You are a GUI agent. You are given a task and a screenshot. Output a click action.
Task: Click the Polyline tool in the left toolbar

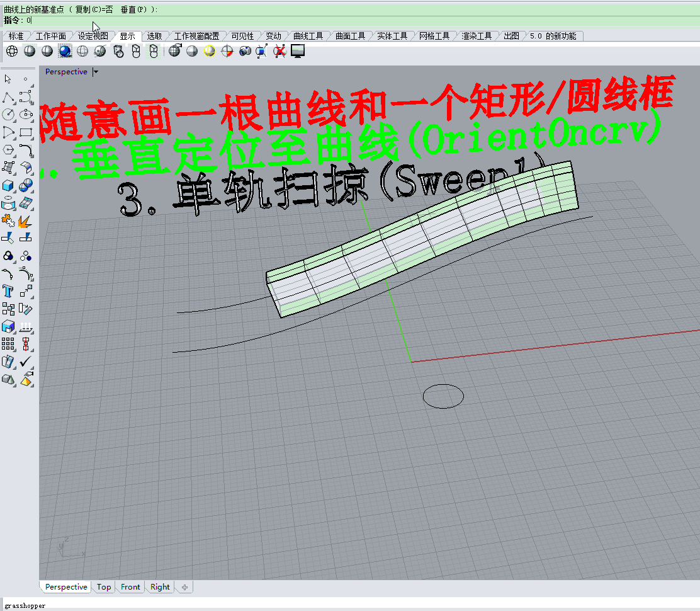point(8,97)
